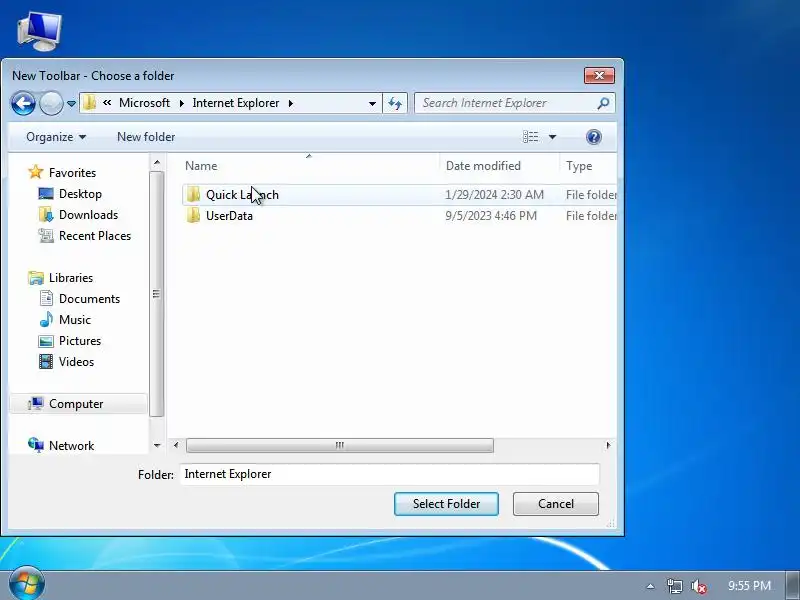Select the UserData folder name

[x=229, y=216]
